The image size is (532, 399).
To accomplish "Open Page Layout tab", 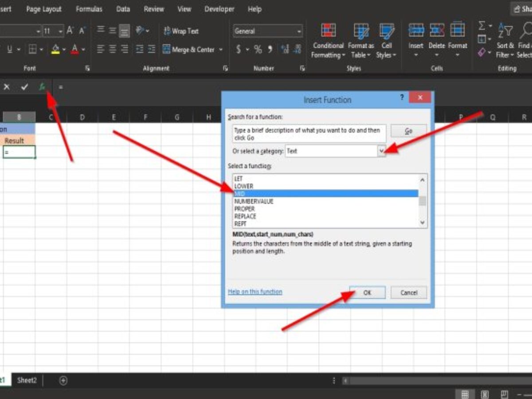I will tap(43, 9).
